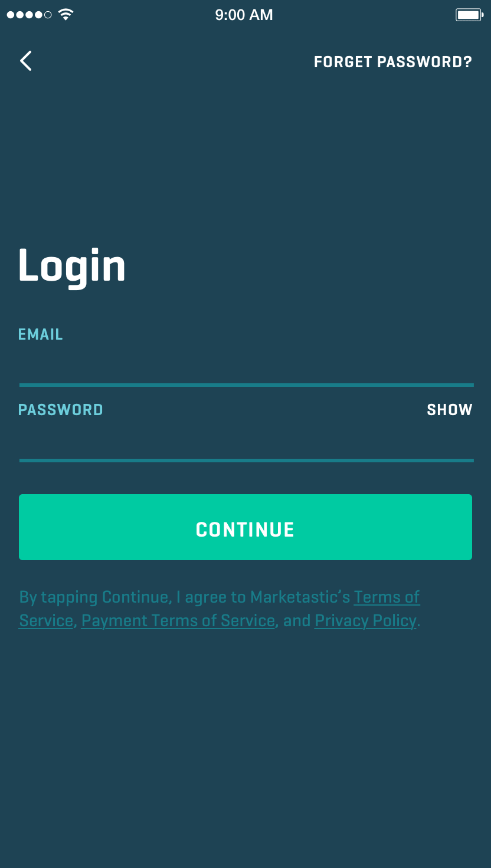491x868 pixels.
Task: Tap the Login heading text
Action: 72,266
